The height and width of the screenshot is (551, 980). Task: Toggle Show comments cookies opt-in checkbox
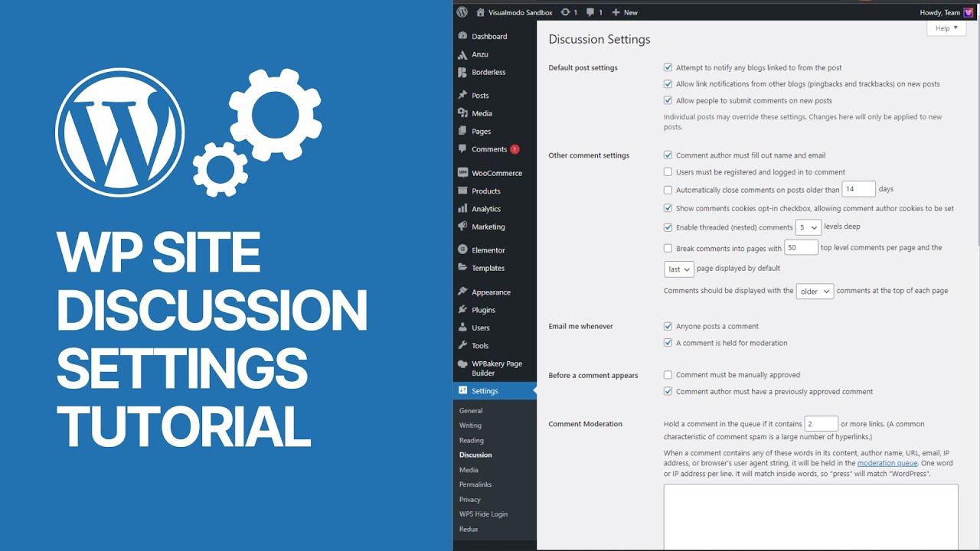point(668,208)
